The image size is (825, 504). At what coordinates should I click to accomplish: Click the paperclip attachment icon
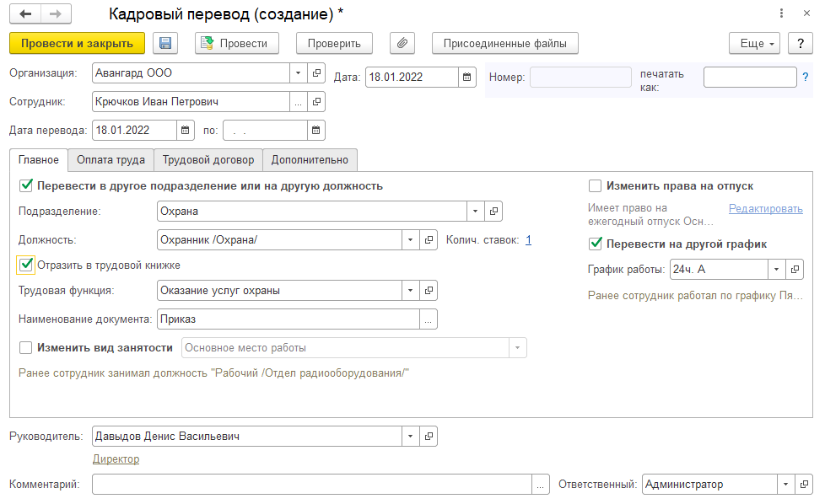click(402, 44)
